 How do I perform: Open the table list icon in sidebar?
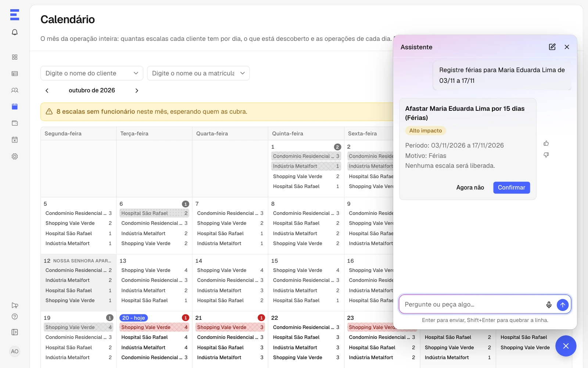pyautogui.click(x=15, y=74)
